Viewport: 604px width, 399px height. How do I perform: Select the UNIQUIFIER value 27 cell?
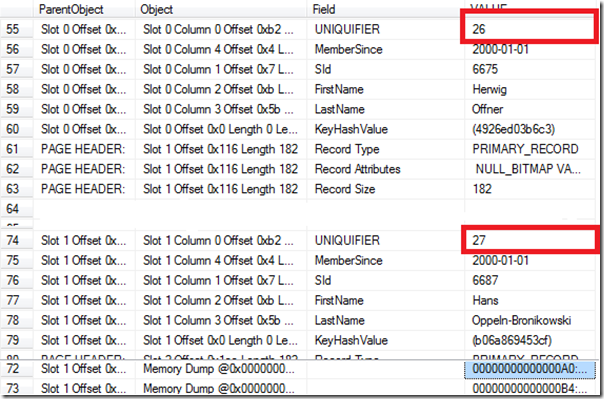coord(530,240)
